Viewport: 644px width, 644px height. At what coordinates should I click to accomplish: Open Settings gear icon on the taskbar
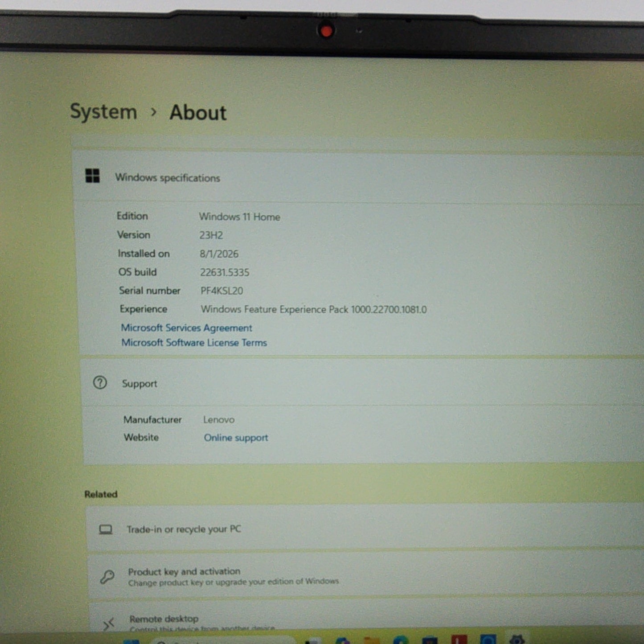(x=517, y=640)
